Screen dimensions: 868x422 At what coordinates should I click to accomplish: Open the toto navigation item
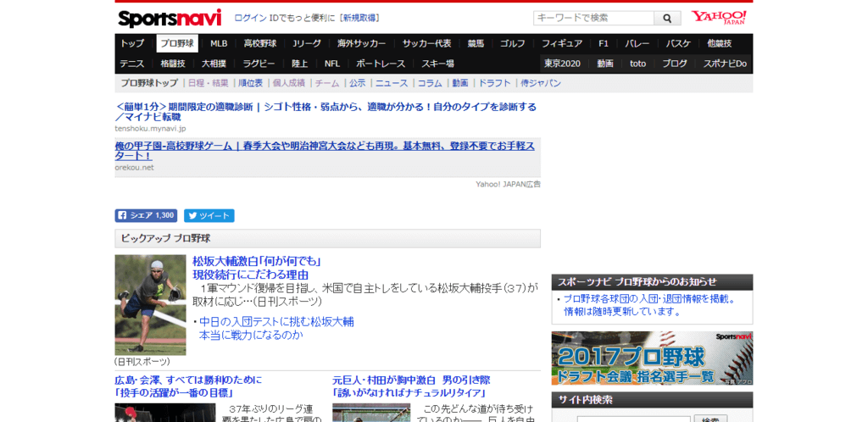click(637, 64)
